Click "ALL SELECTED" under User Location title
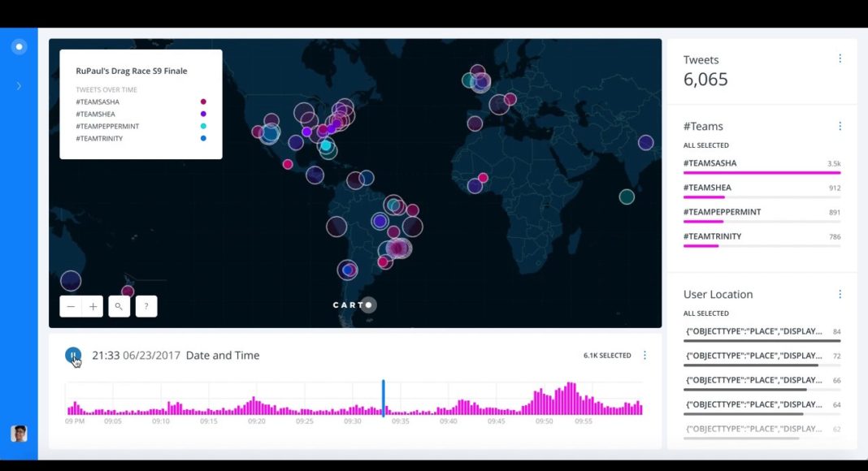868x471 pixels. click(x=705, y=313)
